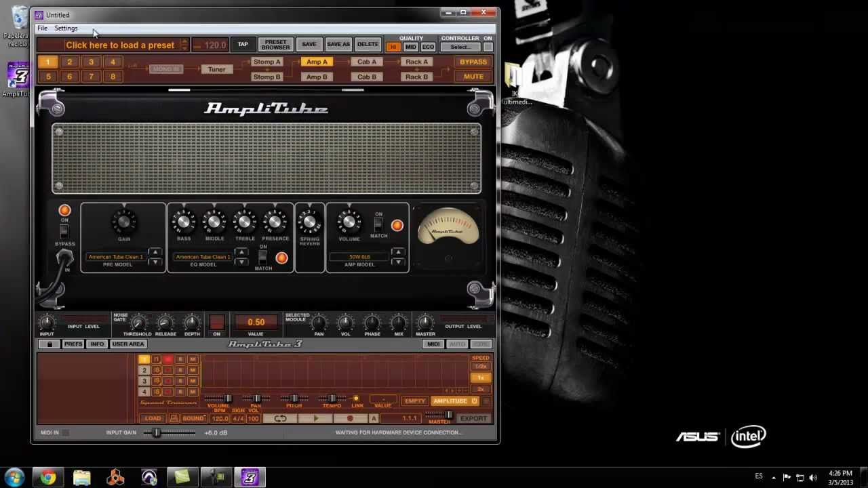This screenshot has height=488, width=868.
Task: Click the LOAD button in Speed Trainer
Action: pos(153,418)
